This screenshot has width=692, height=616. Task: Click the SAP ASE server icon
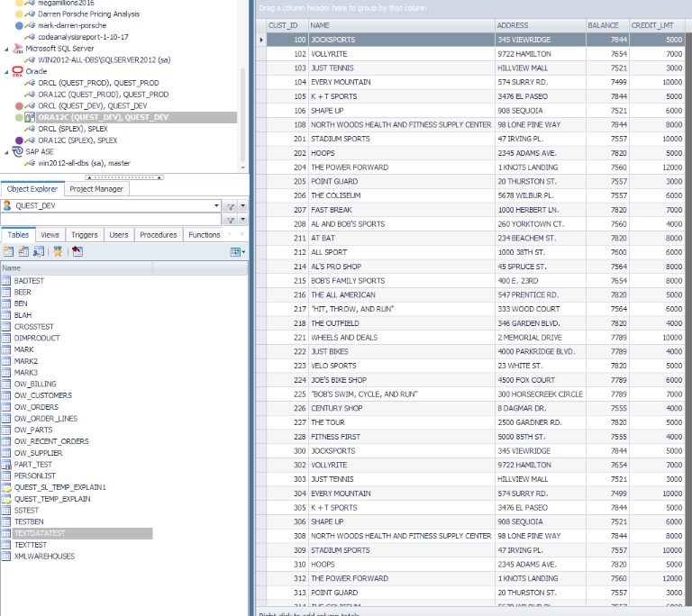[18, 152]
